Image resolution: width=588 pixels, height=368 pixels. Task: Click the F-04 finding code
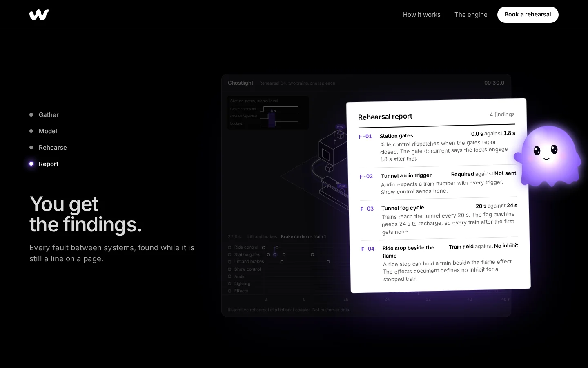(x=368, y=249)
